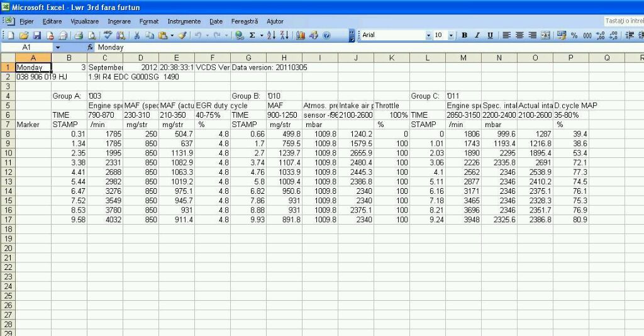Increase decimal places
The height and width of the screenshot is (336, 644).
tap(601, 35)
